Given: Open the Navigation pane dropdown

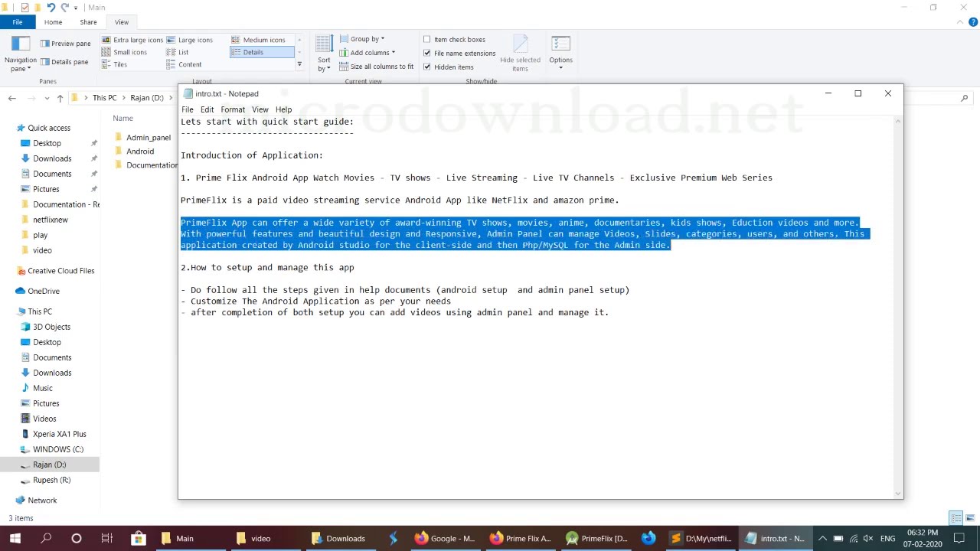Looking at the screenshot, I should [x=20, y=55].
